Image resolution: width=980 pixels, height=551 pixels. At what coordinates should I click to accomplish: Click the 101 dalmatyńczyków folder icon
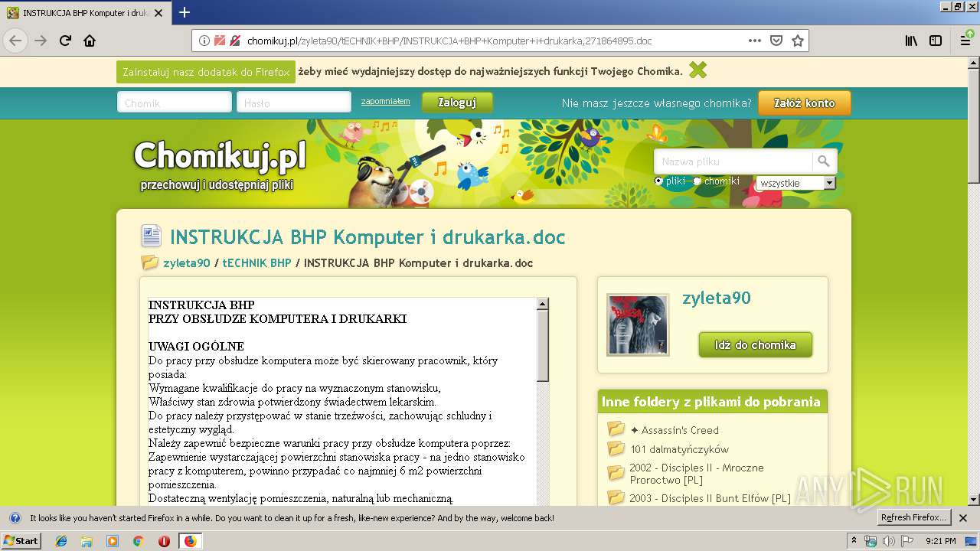[x=616, y=448]
